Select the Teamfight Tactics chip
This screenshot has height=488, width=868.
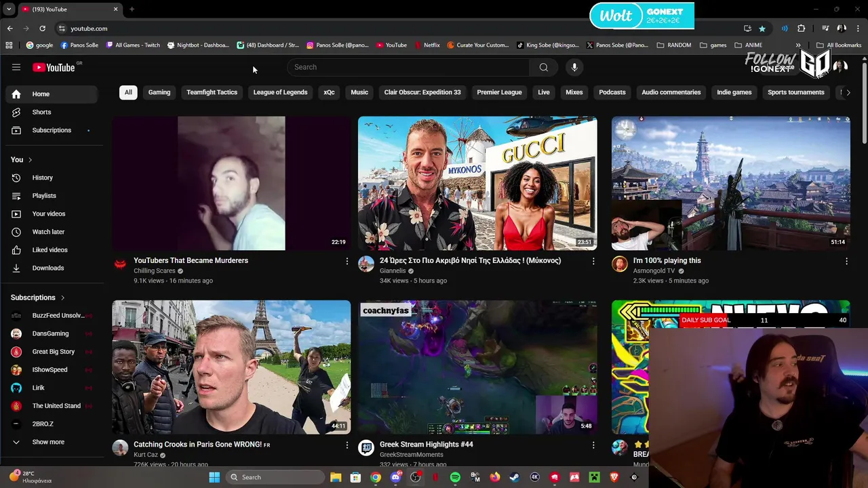(x=212, y=92)
